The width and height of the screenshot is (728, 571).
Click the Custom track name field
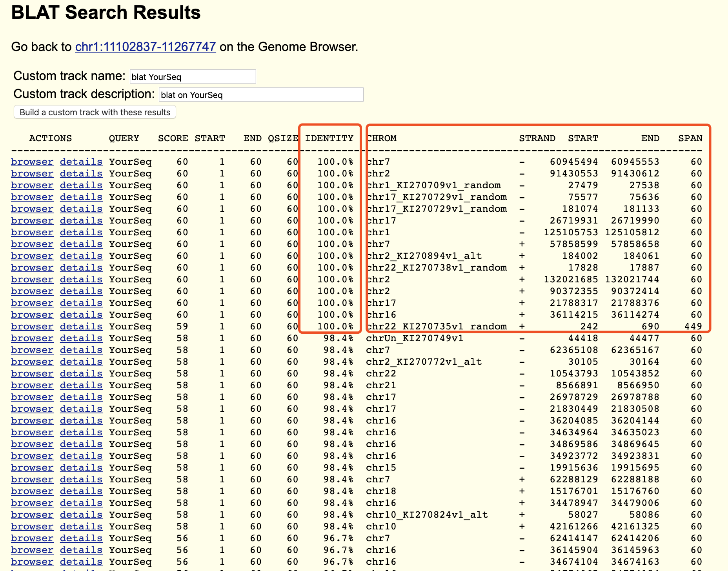tap(193, 76)
